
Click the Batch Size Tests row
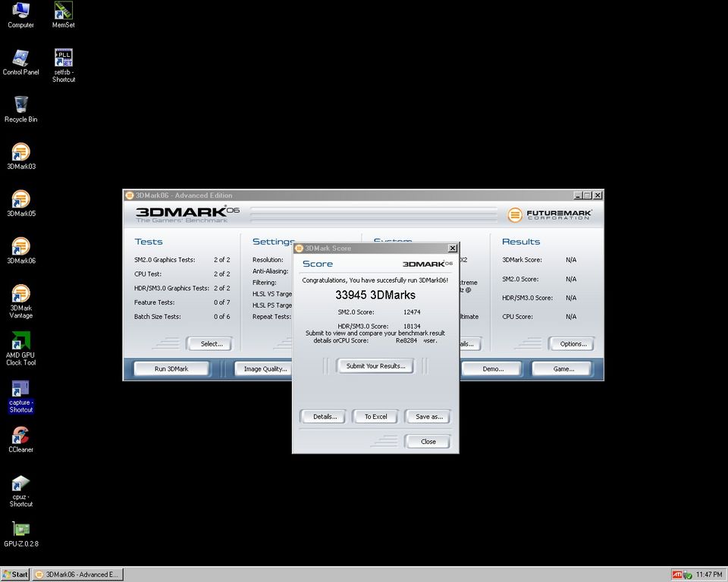coord(182,317)
